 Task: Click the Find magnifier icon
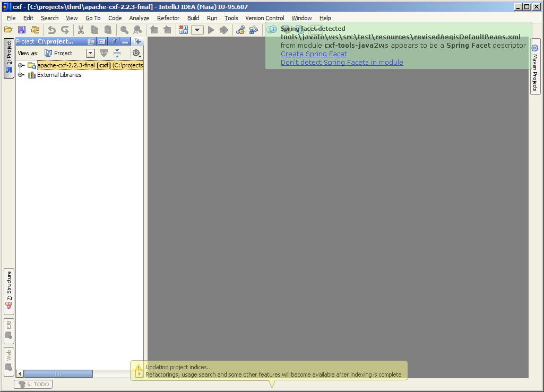[x=124, y=30]
